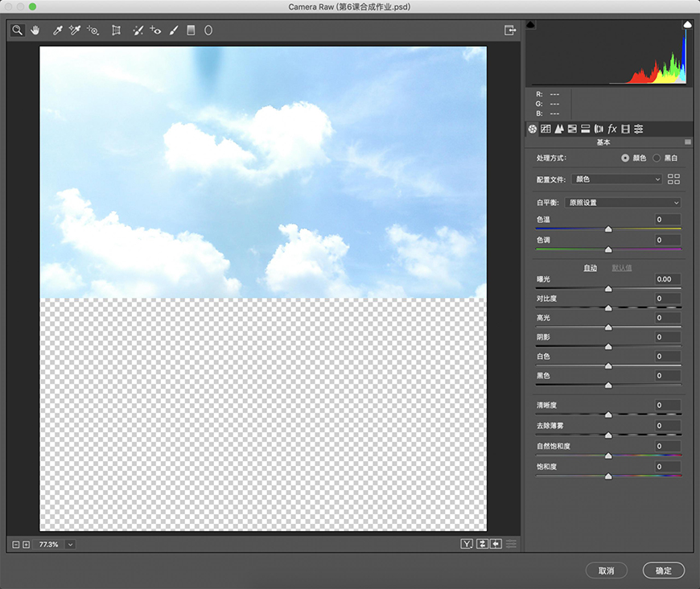
Task: Click the open preferences export icon
Action: pos(510,31)
